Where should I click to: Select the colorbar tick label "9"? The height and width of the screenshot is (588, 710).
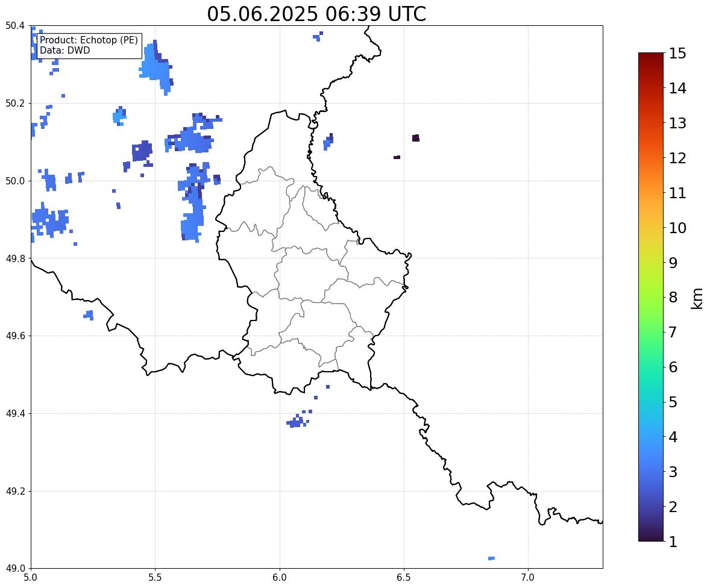(673, 263)
